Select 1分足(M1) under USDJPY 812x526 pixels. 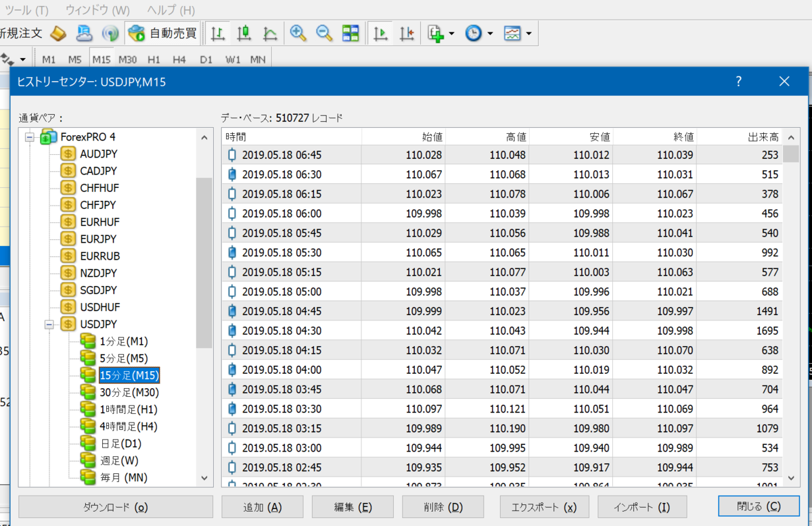point(123,341)
